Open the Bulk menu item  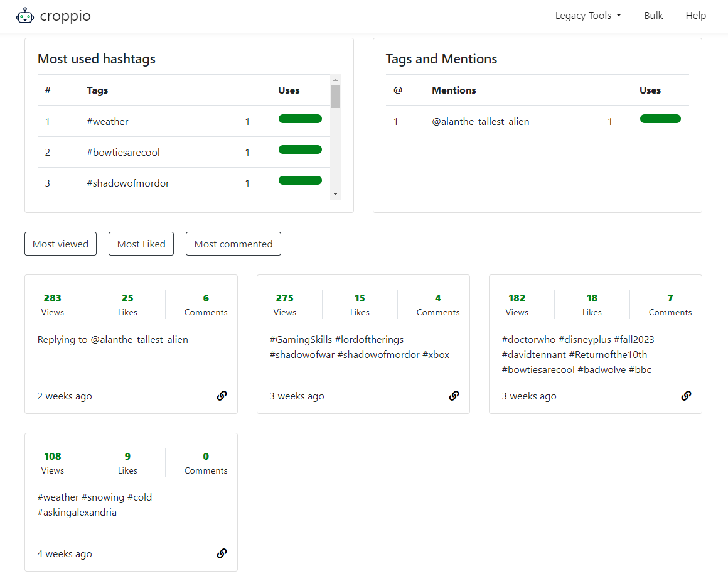653,16
